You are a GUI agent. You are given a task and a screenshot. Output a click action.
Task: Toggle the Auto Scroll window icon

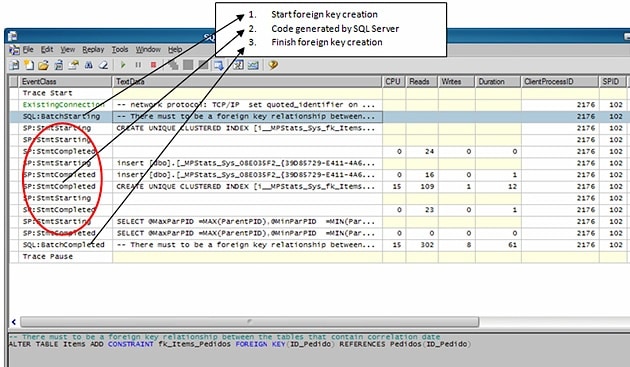click(x=219, y=65)
